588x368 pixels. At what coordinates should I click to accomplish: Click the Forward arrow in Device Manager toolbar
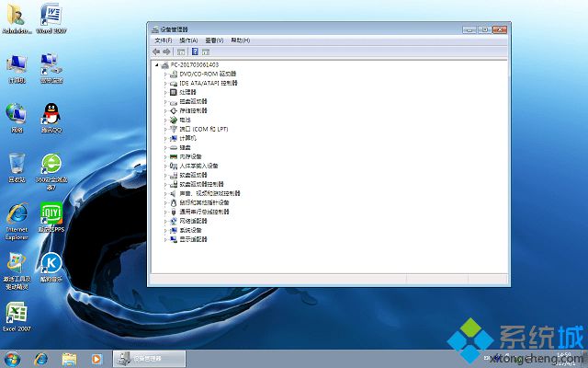pyautogui.click(x=166, y=52)
